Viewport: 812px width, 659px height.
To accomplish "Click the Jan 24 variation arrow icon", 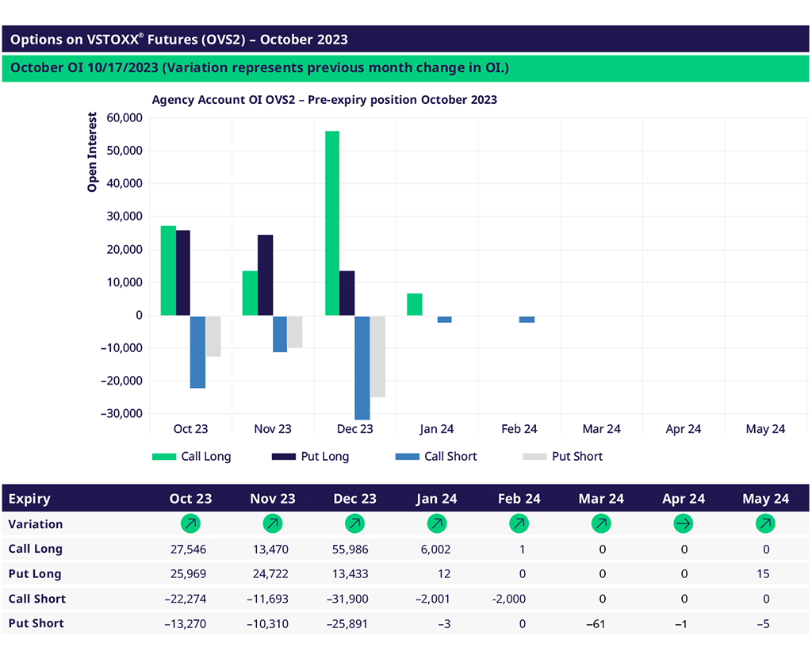I will [x=436, y=523].
